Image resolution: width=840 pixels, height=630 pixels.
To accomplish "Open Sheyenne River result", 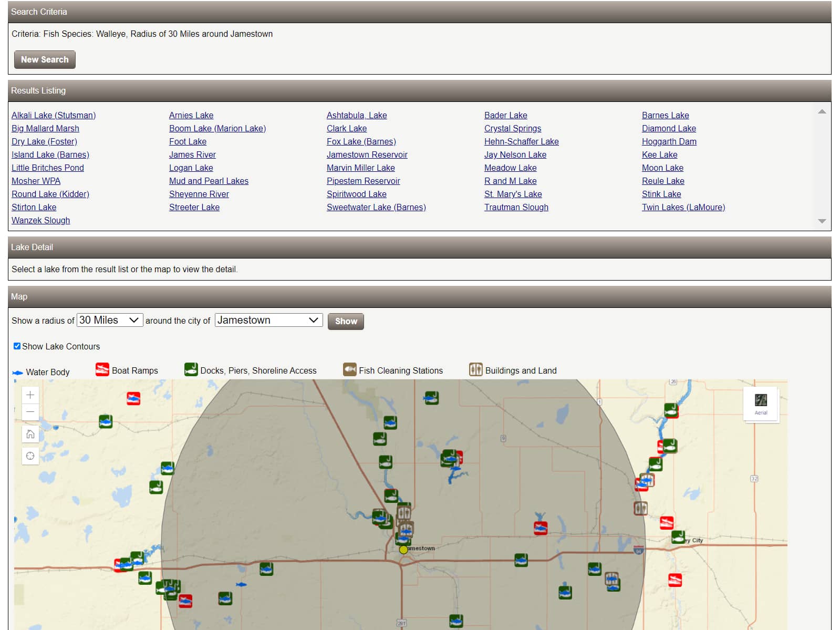I will tap(199, 194).
